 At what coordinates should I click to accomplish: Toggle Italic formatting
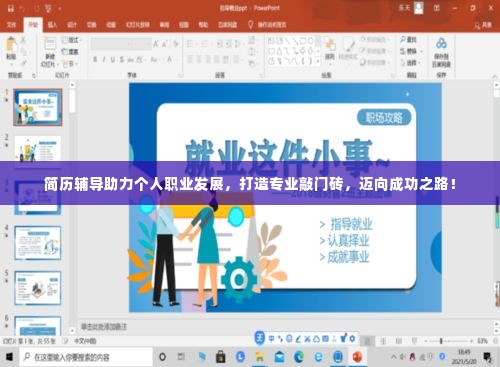click(x=104, y=60)
